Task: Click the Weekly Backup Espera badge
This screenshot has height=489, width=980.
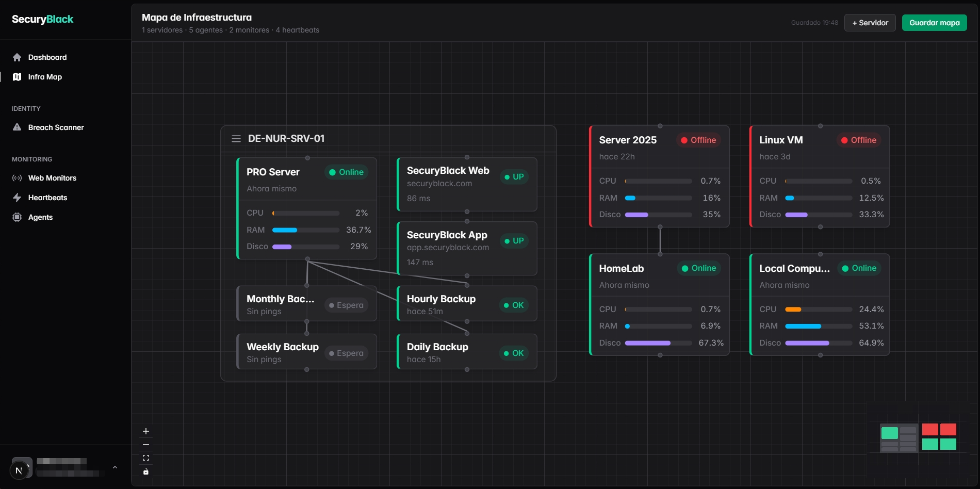Action: (x=347, y=353)
